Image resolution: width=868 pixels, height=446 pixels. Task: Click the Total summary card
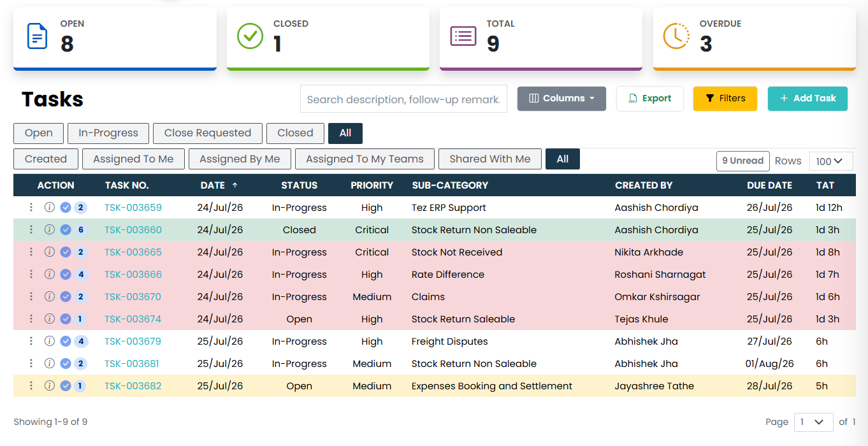[541, 38]
